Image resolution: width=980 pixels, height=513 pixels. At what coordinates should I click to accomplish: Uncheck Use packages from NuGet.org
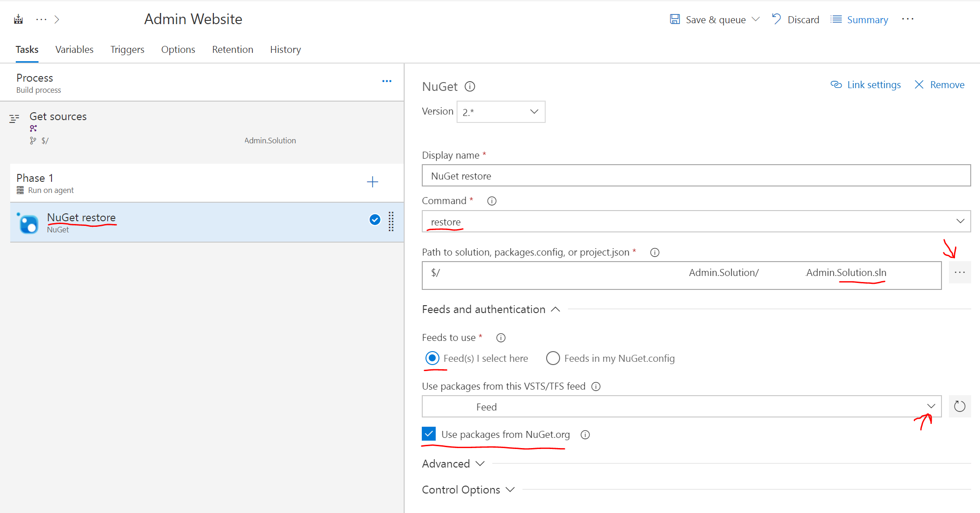(x=429, y=434)
